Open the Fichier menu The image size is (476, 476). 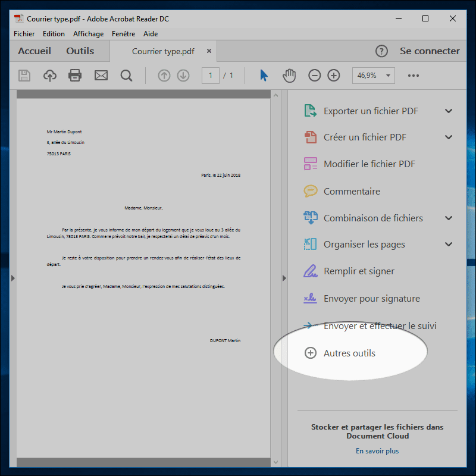pos(24,34)
